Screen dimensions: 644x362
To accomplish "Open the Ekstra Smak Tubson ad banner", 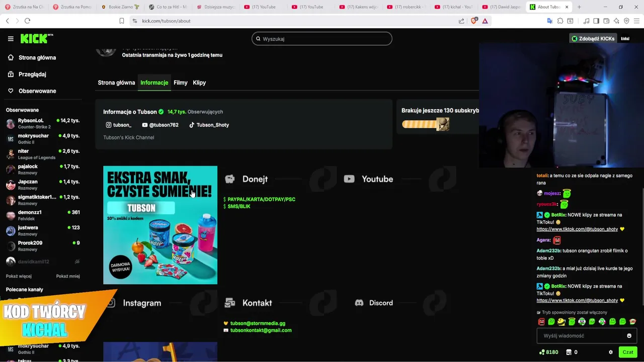I will click(x=160, y=225).
